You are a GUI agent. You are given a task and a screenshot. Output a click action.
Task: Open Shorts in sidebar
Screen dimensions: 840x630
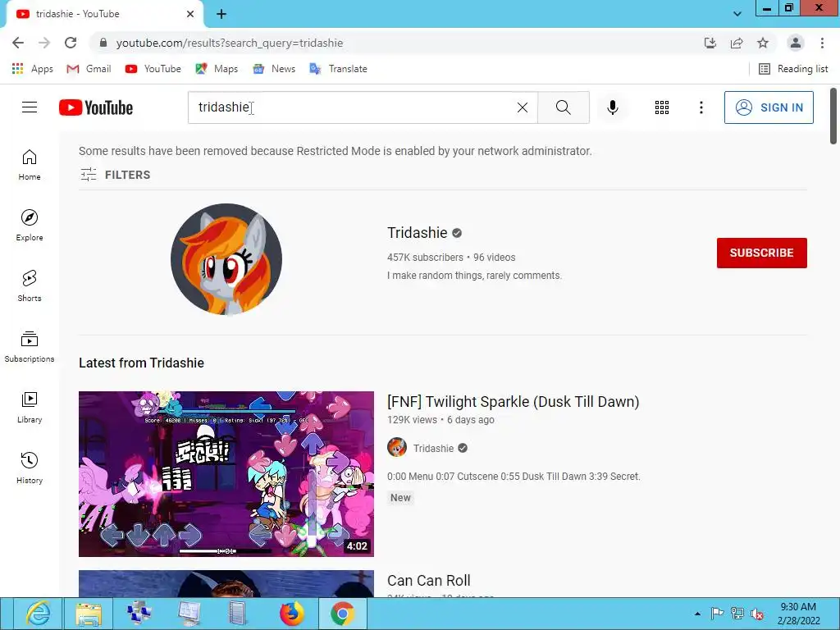click(30, 285)
